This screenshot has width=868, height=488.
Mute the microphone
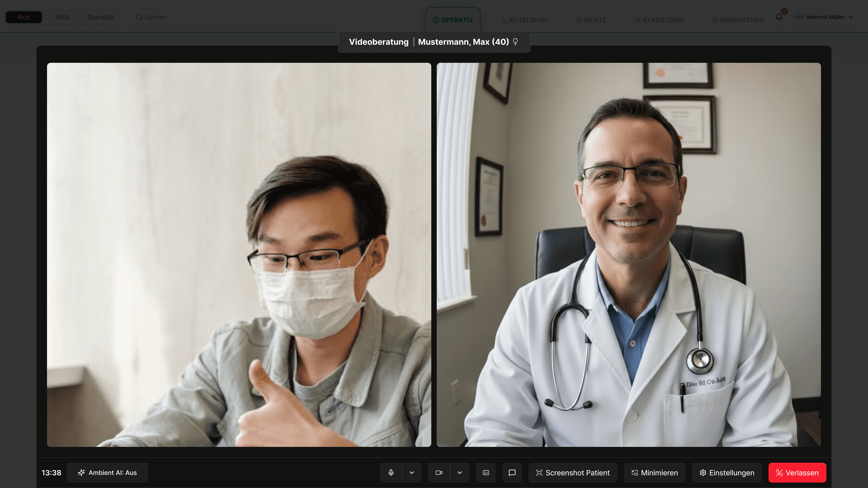[x=391, y=472]
